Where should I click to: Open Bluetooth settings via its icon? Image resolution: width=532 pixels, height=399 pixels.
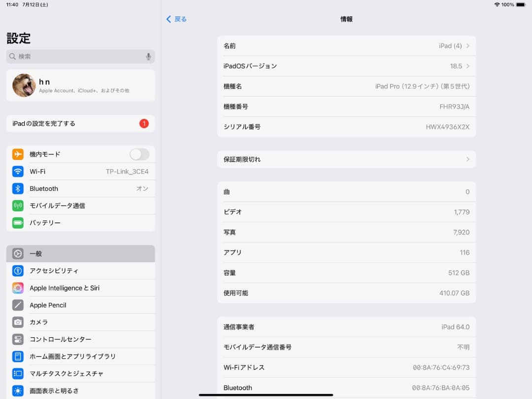(x=18, y=188)
